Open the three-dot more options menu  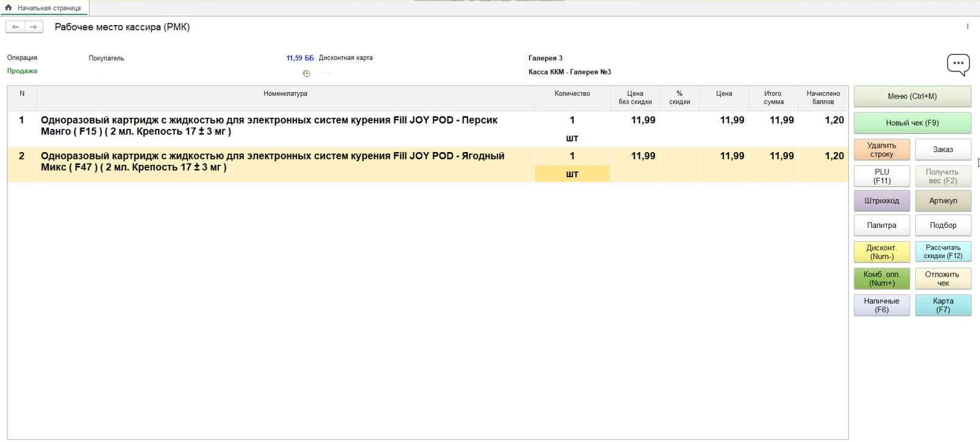(967, 27)
